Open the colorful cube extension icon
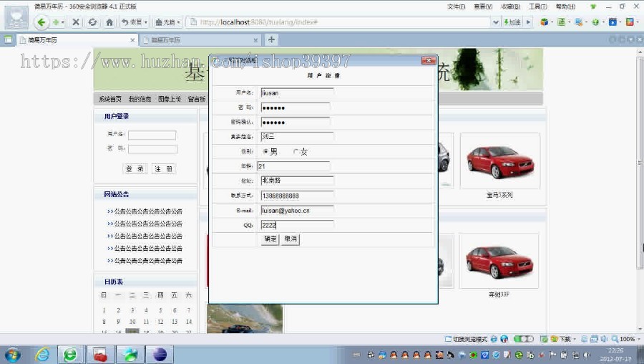The height and width of the screenshot is (364, 644). [x=545, y=22]
